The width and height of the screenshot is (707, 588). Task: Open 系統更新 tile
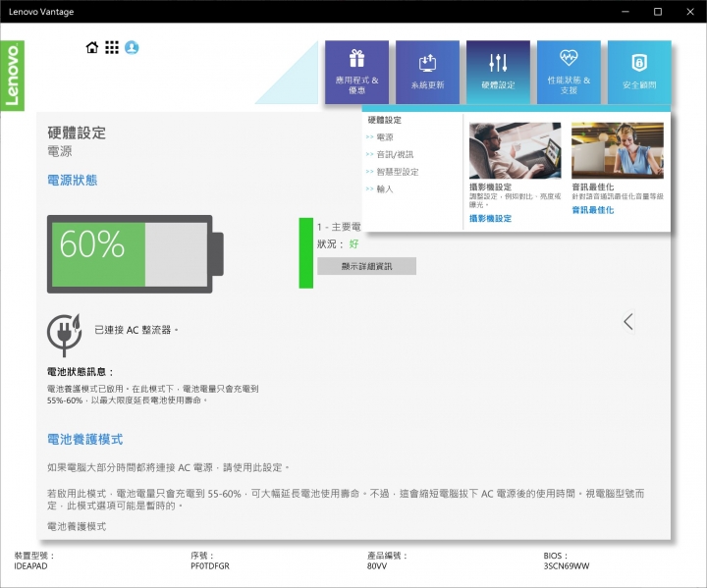427,72
